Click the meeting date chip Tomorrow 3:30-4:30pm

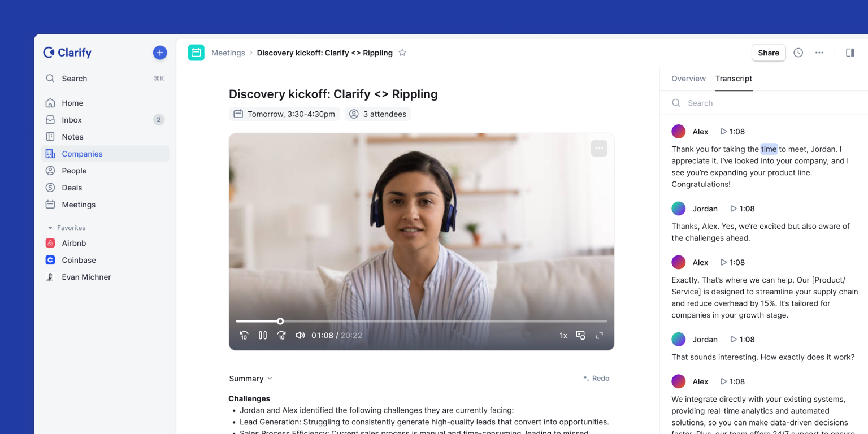coord(284,114)
